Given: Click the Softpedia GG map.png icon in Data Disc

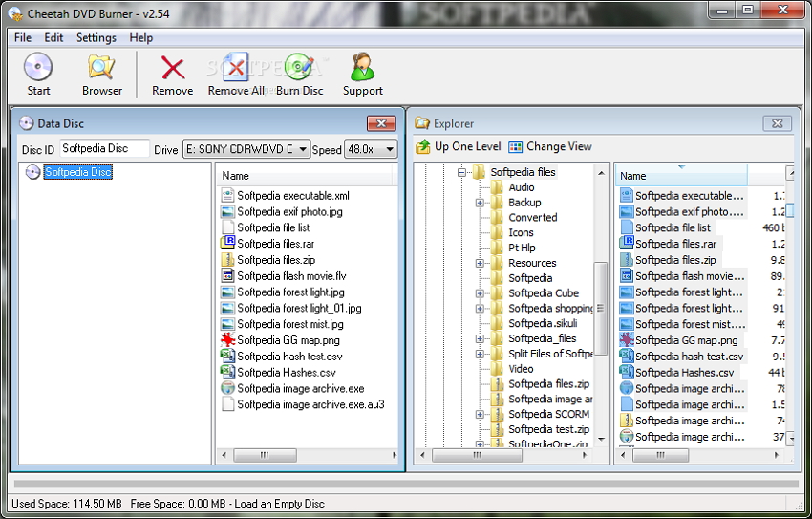Looking at the screenshot, I should tap(227, 339).
